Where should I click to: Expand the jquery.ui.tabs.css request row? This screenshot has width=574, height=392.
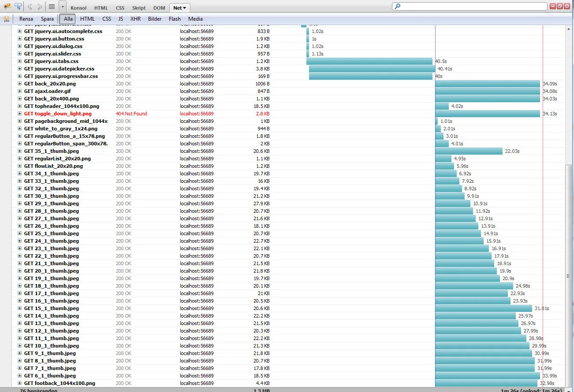pos(19,61)
